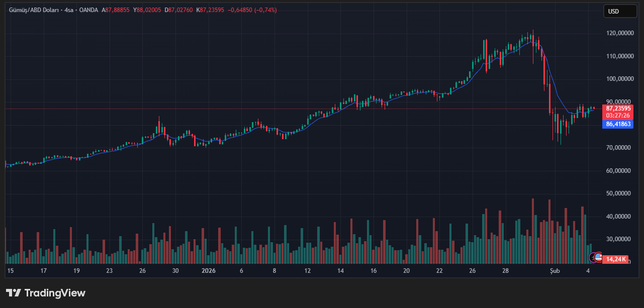644x308 pixels.
Task: Click the 03:27:26 bar countdown timer
Action: (x=618, y=115)
